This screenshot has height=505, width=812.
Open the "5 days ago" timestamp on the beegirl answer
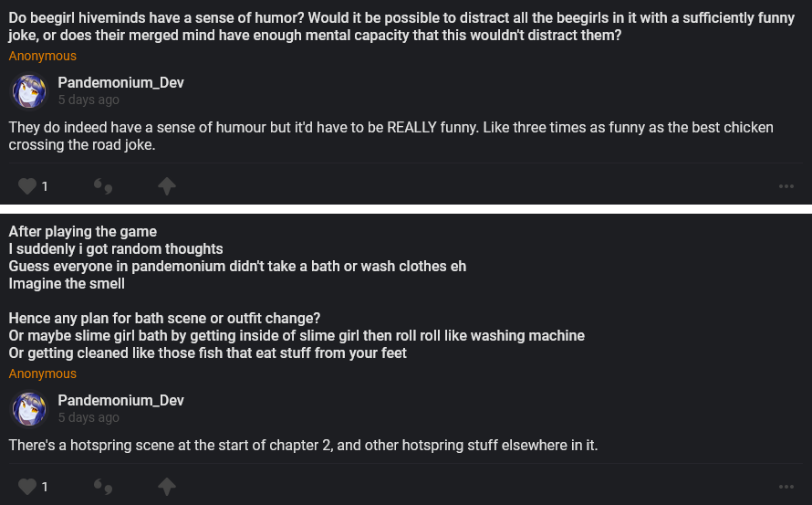point(88,100)
